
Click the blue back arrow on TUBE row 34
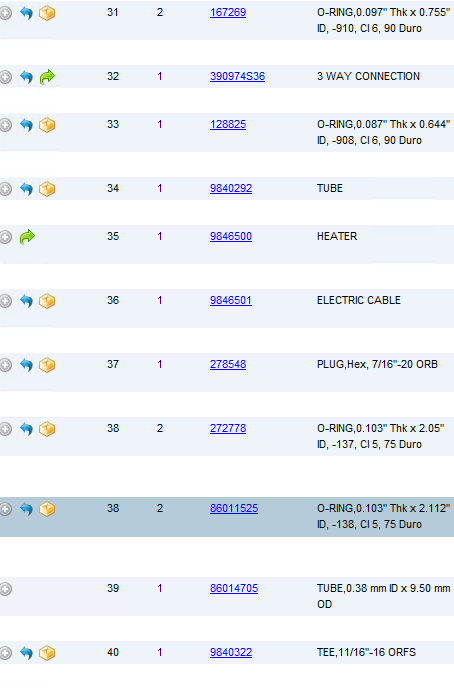pos(26,189)
